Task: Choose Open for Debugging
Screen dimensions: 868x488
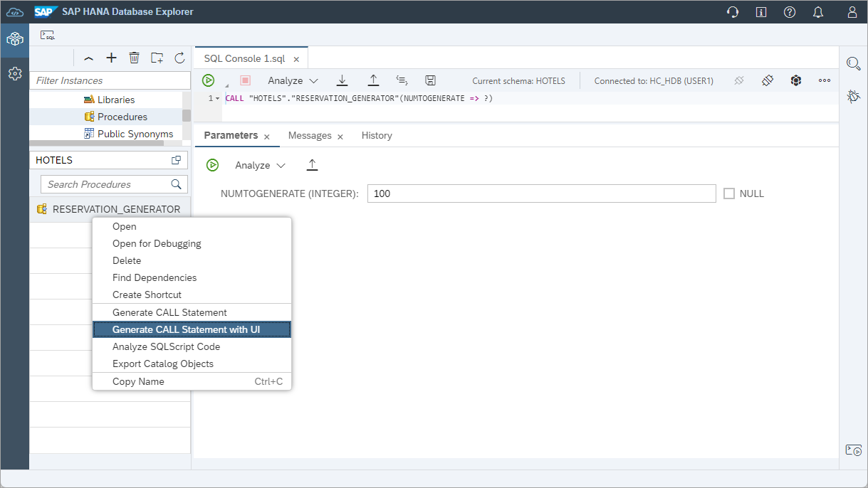Action: (x=192, y=243)
